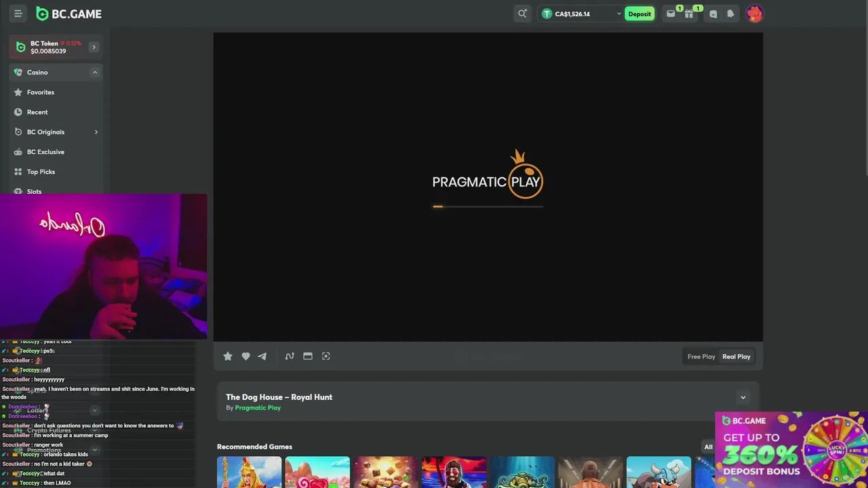The width and height of the screenshot is (868, 488).
Task: Click The Dog House – Royal Hunt title
Action: pyautogui.click(x=279, y=397)
